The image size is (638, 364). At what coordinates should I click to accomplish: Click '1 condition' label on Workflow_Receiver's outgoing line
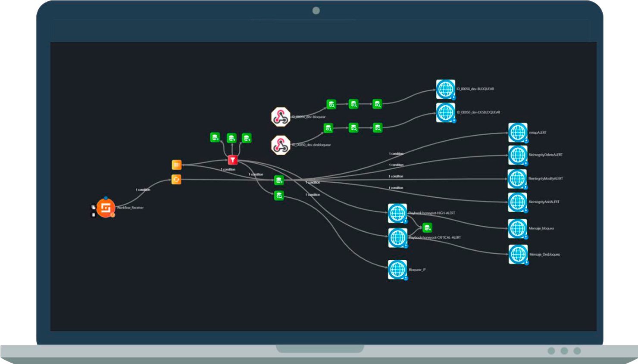pos(143,190)
